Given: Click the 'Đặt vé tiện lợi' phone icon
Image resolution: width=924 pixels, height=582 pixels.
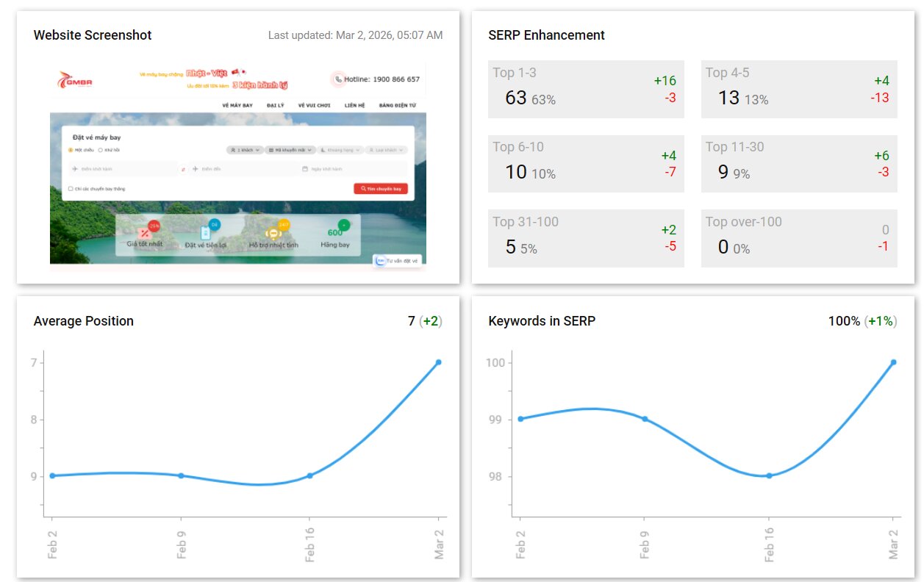Looking at the screenshot, I should (x=206, y=232).
